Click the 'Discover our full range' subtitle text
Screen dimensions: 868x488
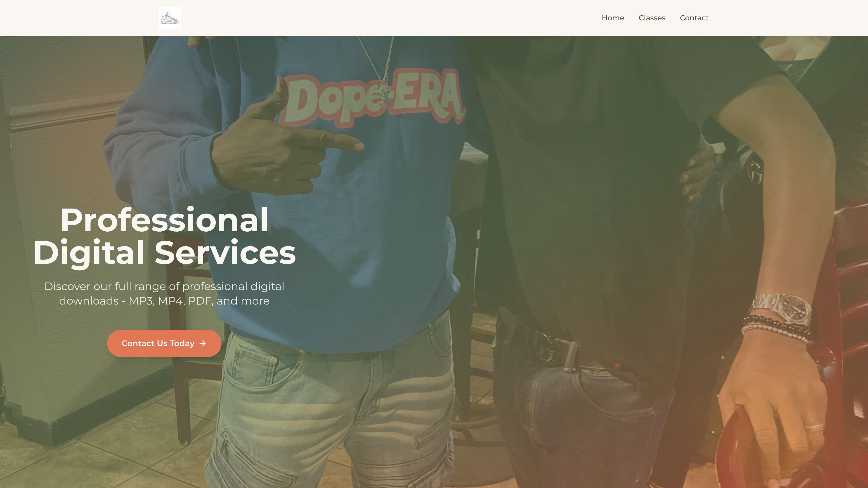click(164, 293)
